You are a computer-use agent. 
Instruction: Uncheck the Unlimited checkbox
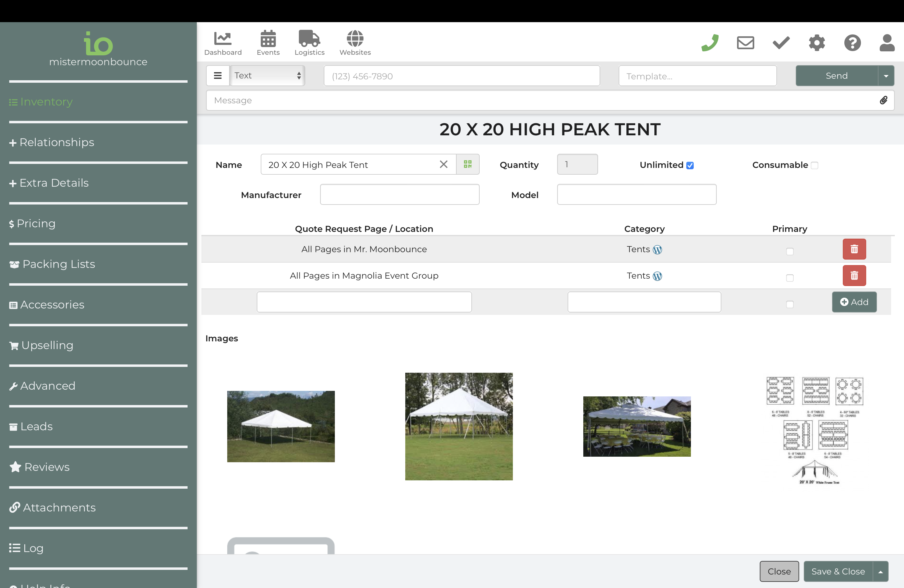(690, 165)
